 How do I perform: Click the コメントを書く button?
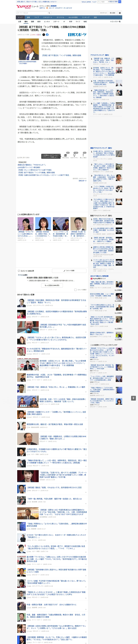click(x=69, y=271)
